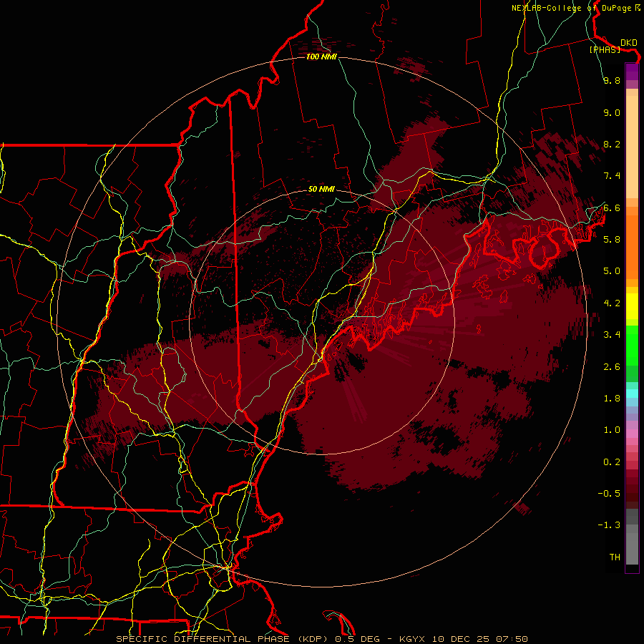Viewport: 644px width, 644px height.
Task: Click the 8.2 value on the color scale
Action: [x=612, y=144]
